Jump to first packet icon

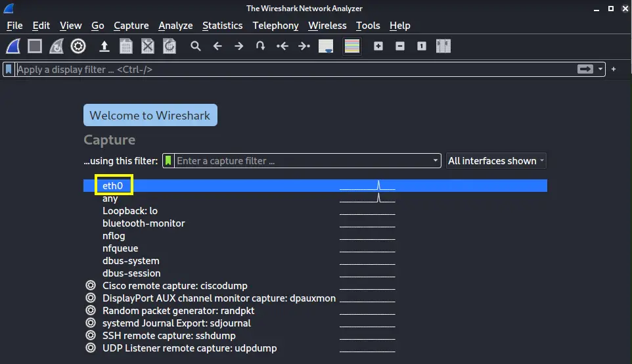pos(282,46)
